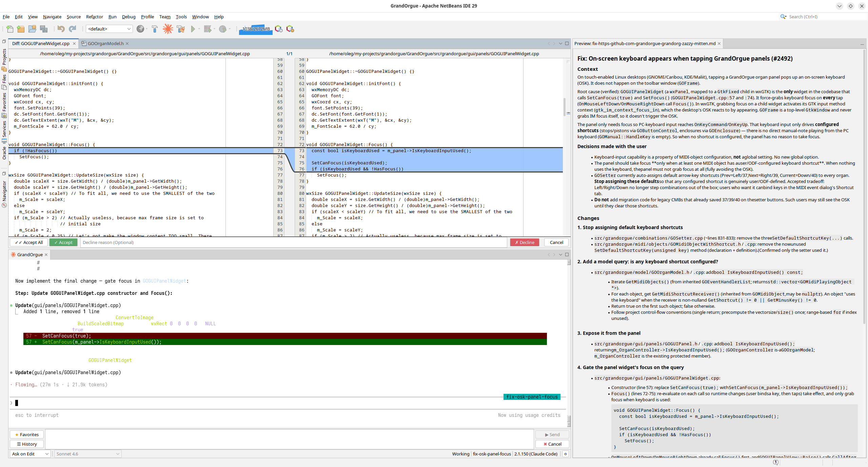This screenshot has height=467, width=868.
Task: Show the diff editor documents list dropdown
Action: pyautogui.click(x=560, y=44)
